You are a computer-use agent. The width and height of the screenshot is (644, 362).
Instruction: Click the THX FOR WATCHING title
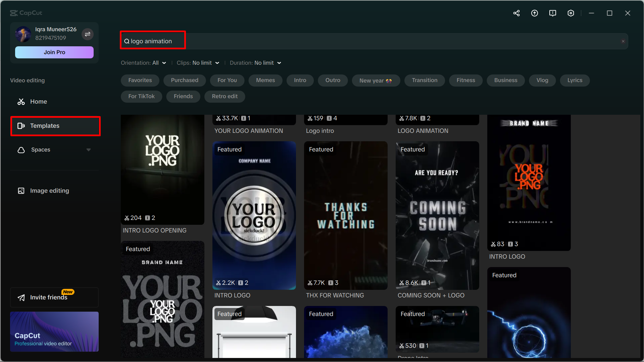[x=335, y=296]
